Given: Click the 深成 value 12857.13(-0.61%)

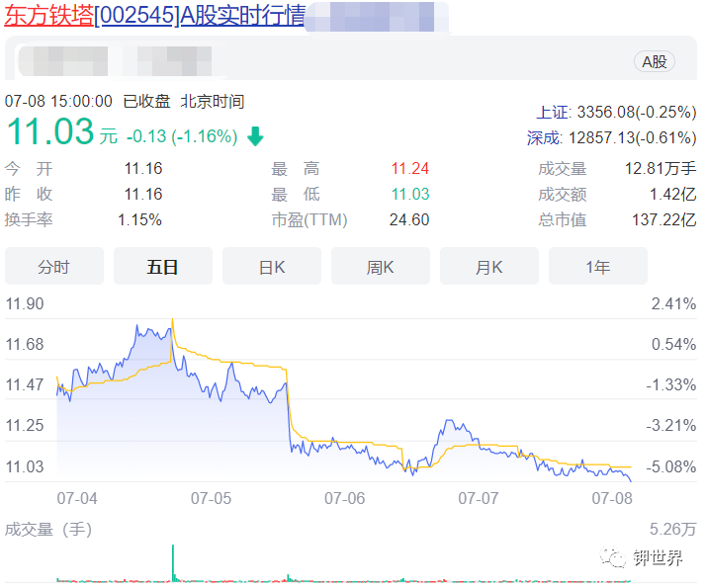Looking at the screenshot, I should (x=633, y=137).
